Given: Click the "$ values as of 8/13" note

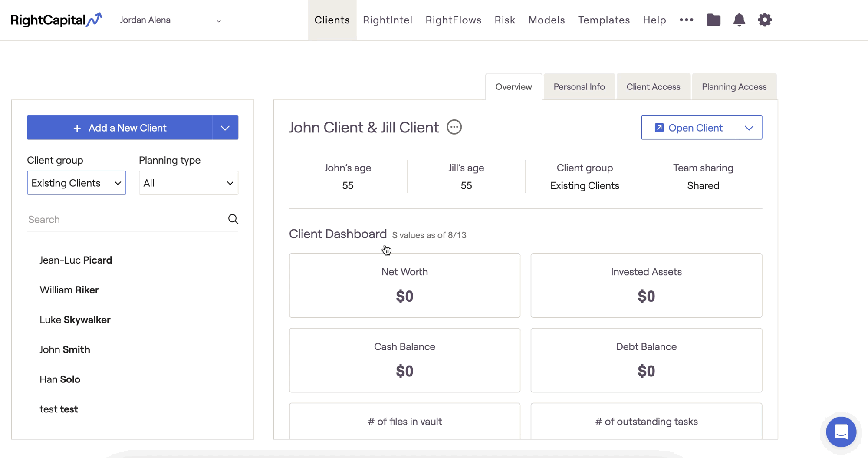Looking at the screenshot, I should (429, 235).
